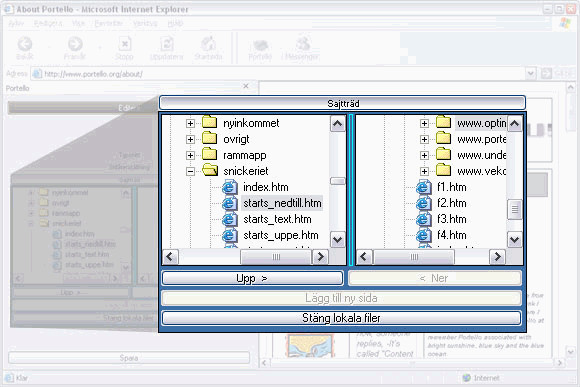The height and width of the screenshot is (387, 580).
Task: Click the nyinkommet folder icon
Action: point(210,122)
